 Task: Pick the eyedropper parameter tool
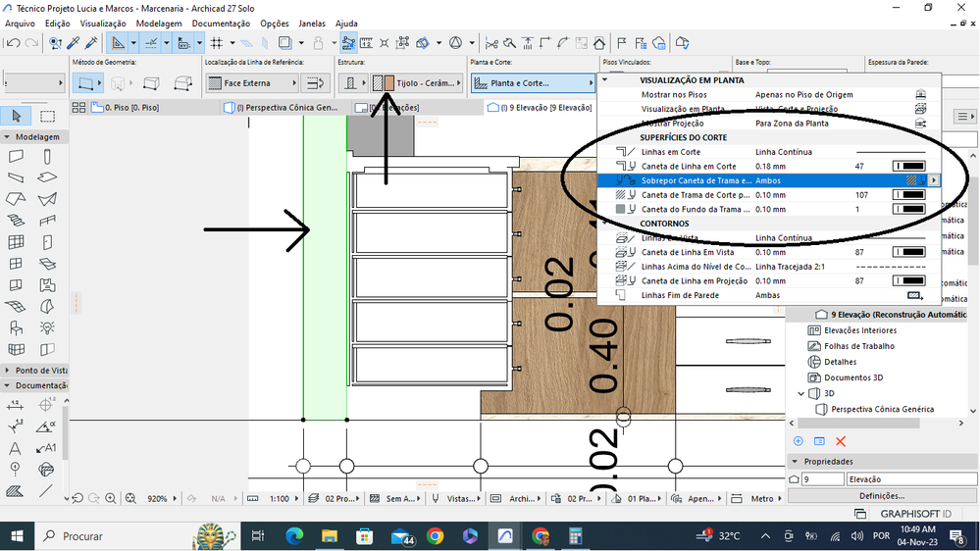coord(74,43)
